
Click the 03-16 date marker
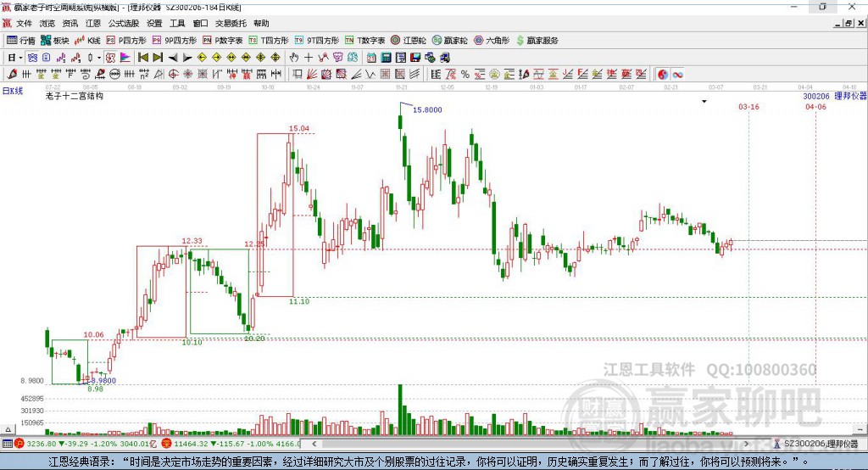pyautogui.click(x=748, y=106)
